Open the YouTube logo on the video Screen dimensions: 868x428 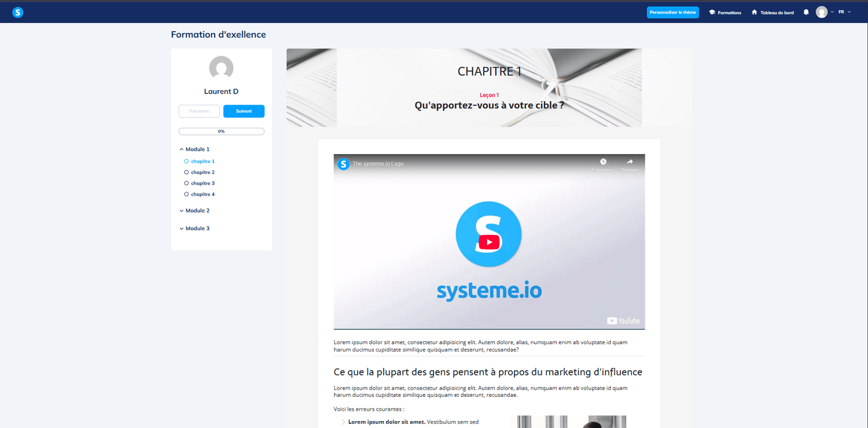623,321
